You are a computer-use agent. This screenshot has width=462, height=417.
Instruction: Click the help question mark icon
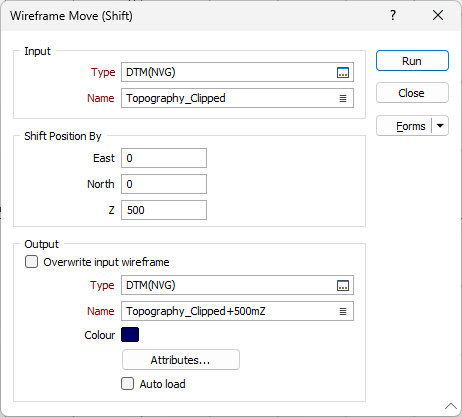(x=393, y=15)
